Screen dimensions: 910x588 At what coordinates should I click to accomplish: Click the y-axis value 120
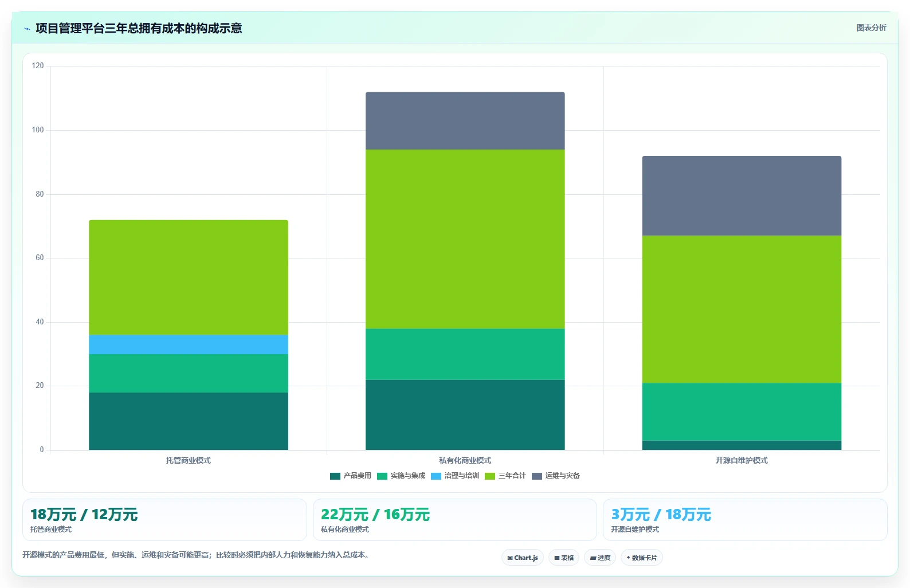click(x=38, y=66)
